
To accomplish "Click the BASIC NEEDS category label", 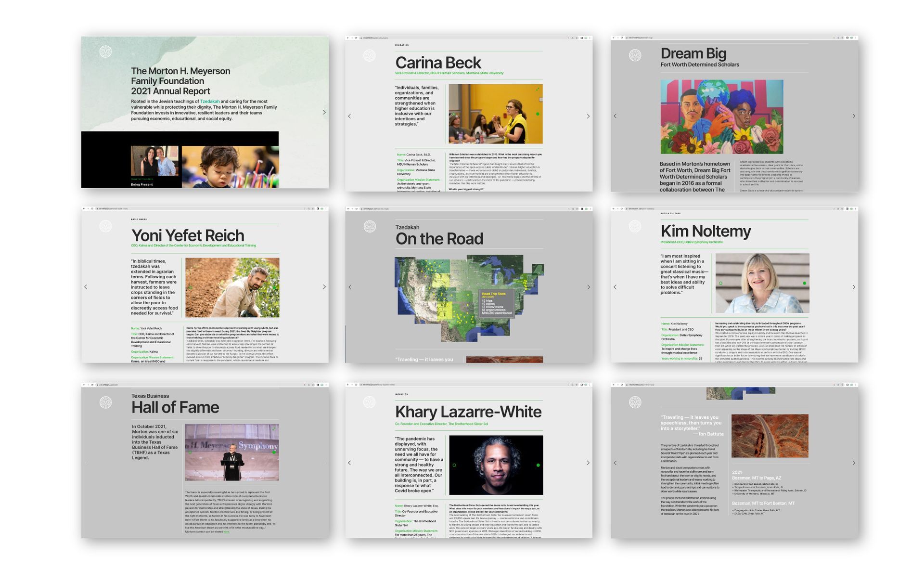I will click(139, 220).
